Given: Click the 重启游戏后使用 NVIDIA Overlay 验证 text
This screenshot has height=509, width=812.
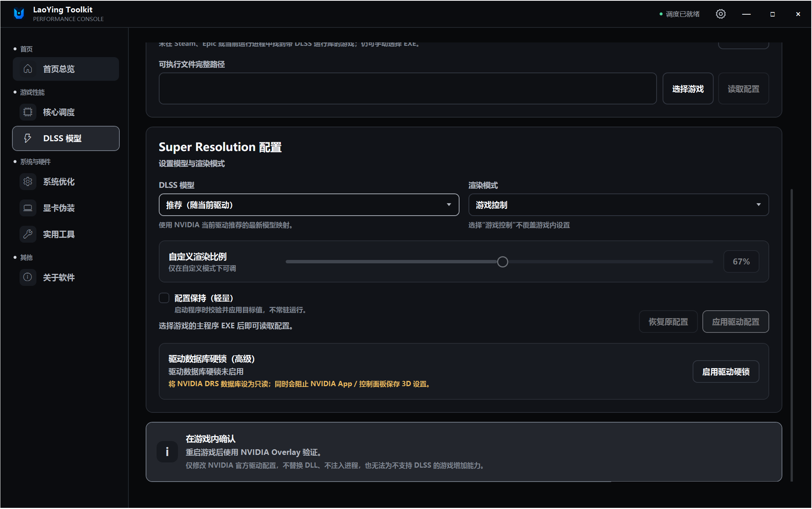Looking at the screenshot, I should tap(253, 452).
